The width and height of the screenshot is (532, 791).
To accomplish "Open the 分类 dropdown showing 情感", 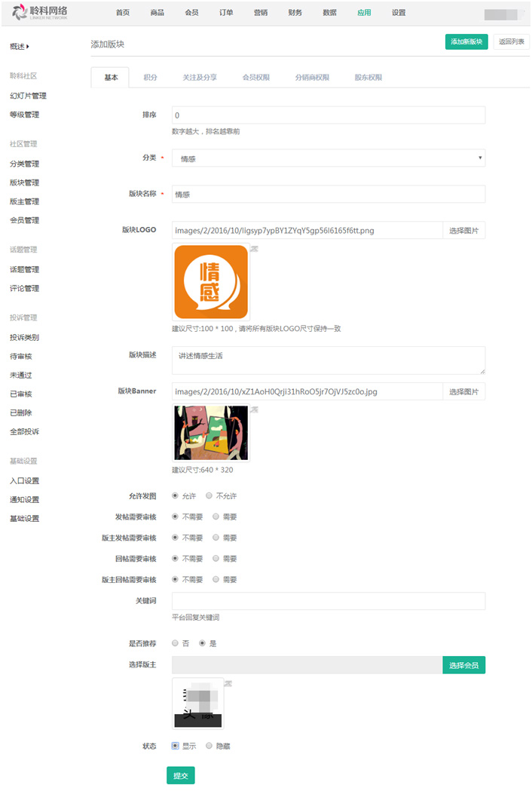I will point(329,158).
